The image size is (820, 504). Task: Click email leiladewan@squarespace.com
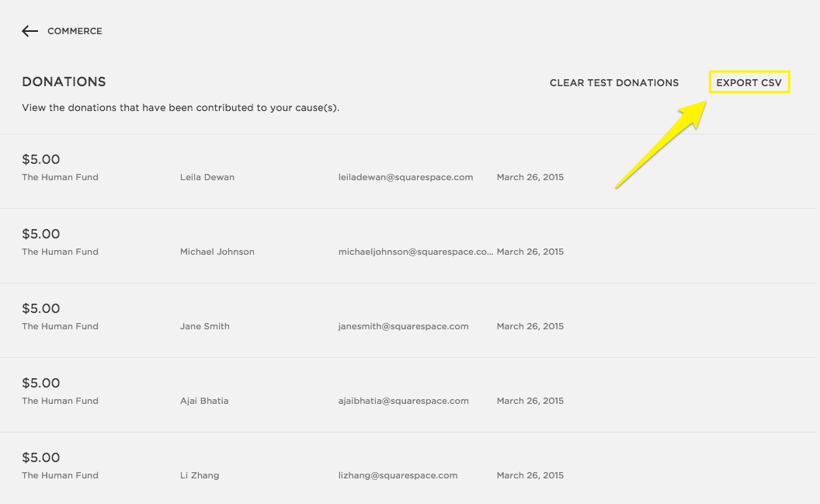coord(405,177)
